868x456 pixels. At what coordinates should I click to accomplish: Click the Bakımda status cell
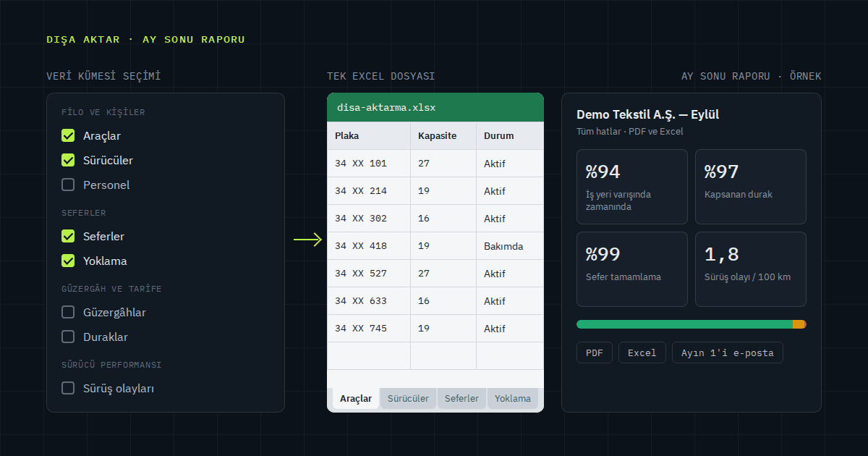coord(510,246)
